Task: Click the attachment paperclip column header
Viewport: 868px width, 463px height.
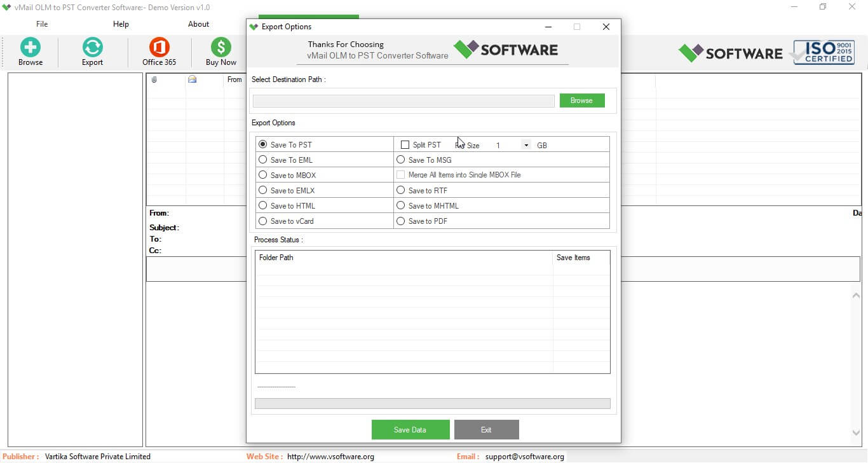Action: pyautogui.click(x=154, y=79)
